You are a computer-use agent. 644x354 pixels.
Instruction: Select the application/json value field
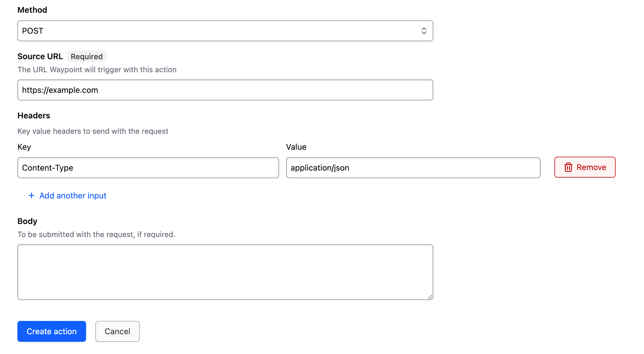click(413, 168)
